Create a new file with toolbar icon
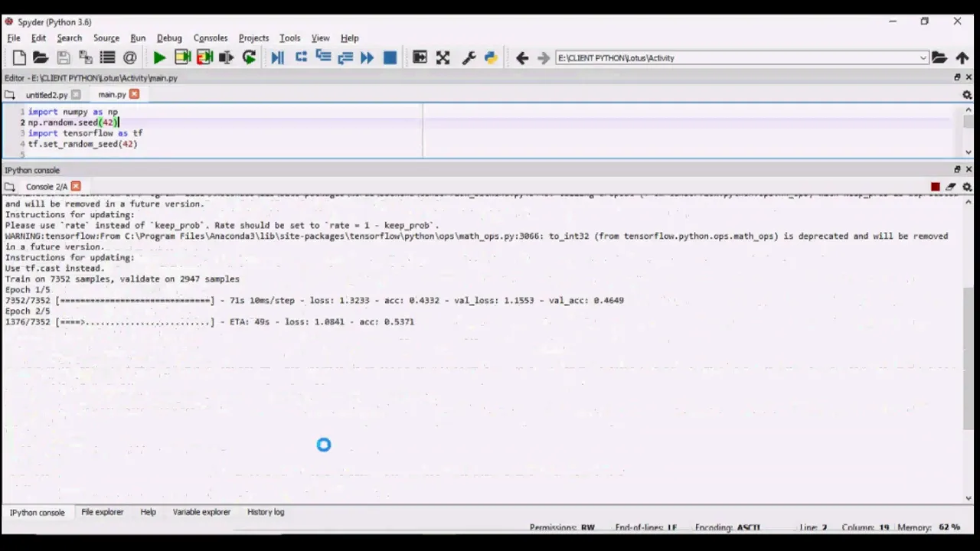 click(x=19, y=57)
